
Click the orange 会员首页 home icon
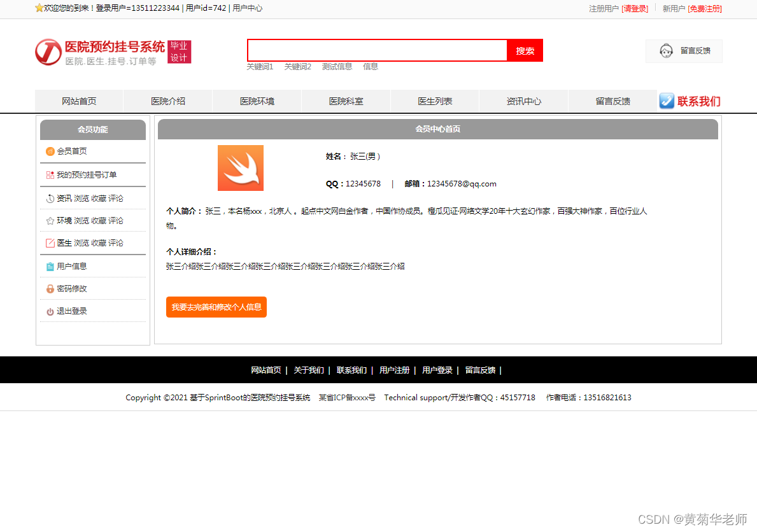[x=50, y=151]
